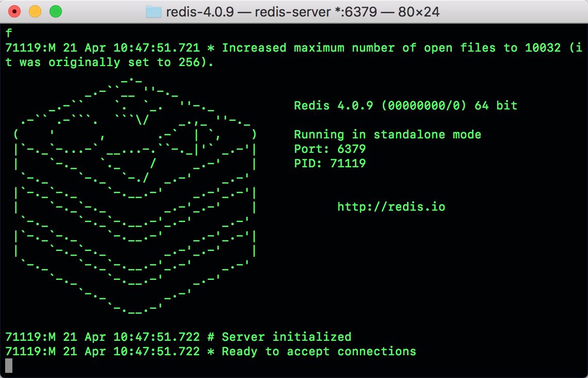588x378 pixels.
Task: Click the 'Port: 6379' line
Action: point(330,149)
